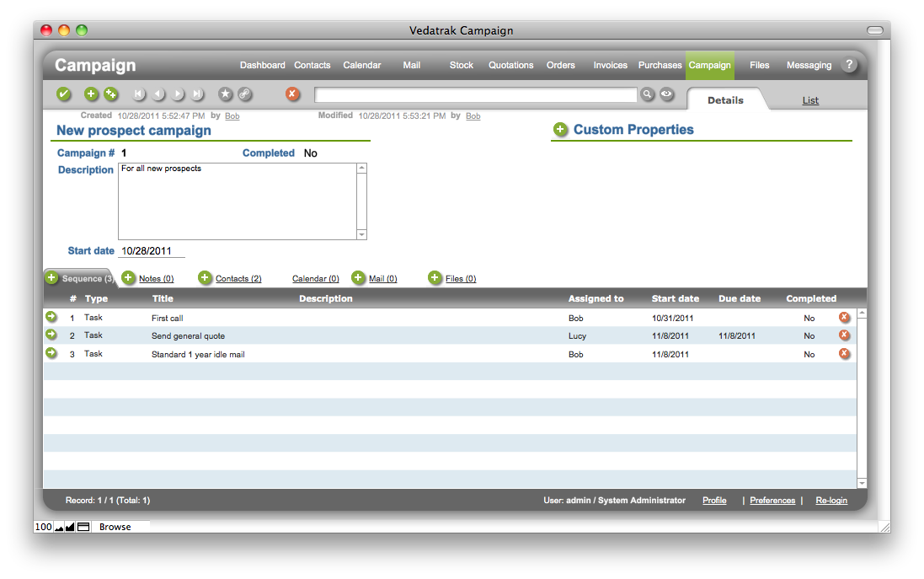Open the Profile link
Image resolution: width=924 pixels, height=579 pixels.
(x=714, y=500)
